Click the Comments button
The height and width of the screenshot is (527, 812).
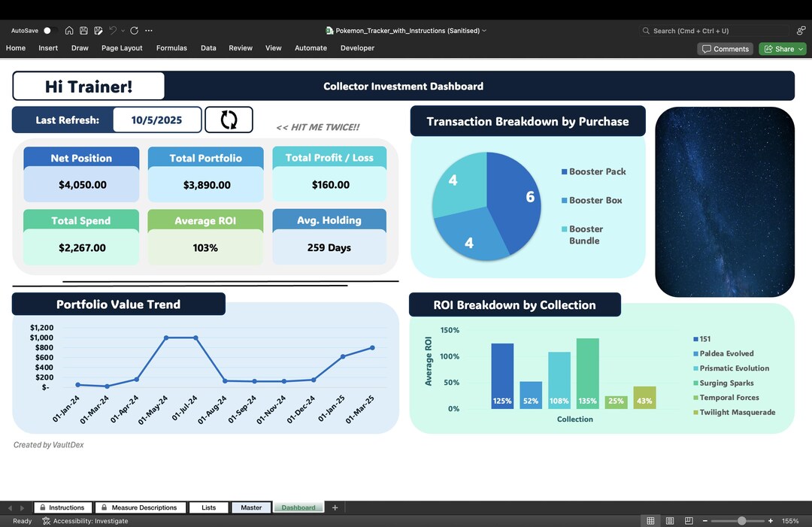(x=724, y=48)
